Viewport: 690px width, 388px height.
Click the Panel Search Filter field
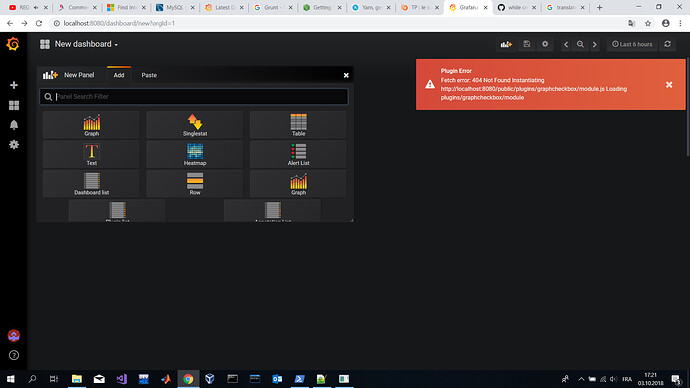194,97
